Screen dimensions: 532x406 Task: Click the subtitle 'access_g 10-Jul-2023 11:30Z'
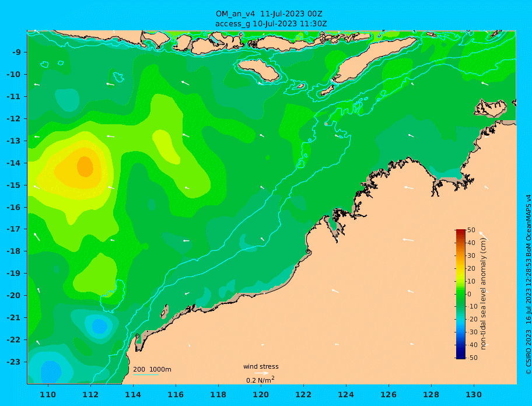[x=271, y=24]
